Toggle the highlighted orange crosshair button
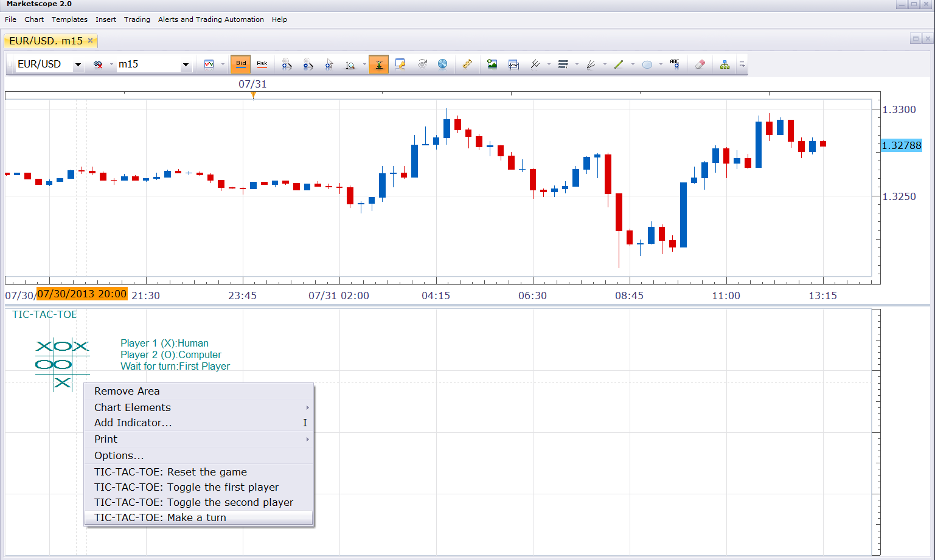 379,64
